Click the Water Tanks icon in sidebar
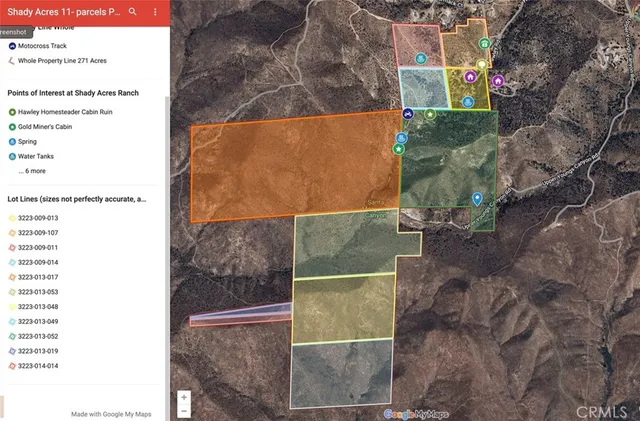 click(12, 156)
